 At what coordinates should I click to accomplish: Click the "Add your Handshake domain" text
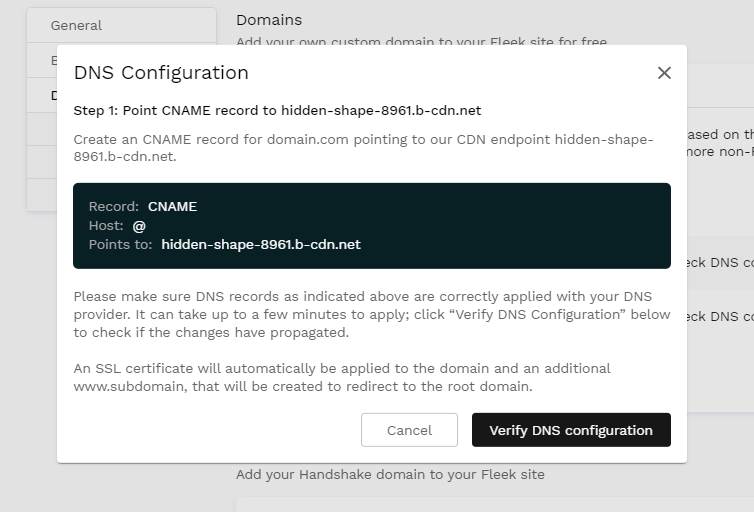point(390,474)
